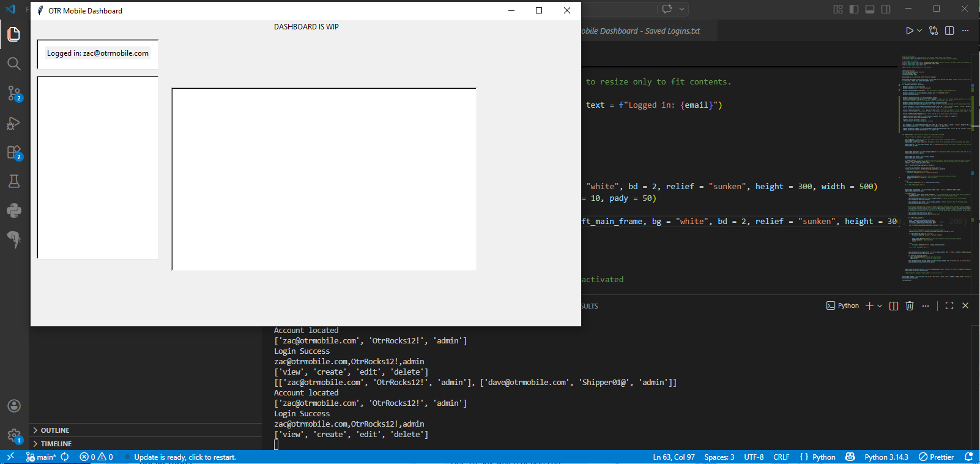Open Copilot status icon in status bar
Image resolution: width=980 pixels, height=464 pixels.
(x=850, y=457)
